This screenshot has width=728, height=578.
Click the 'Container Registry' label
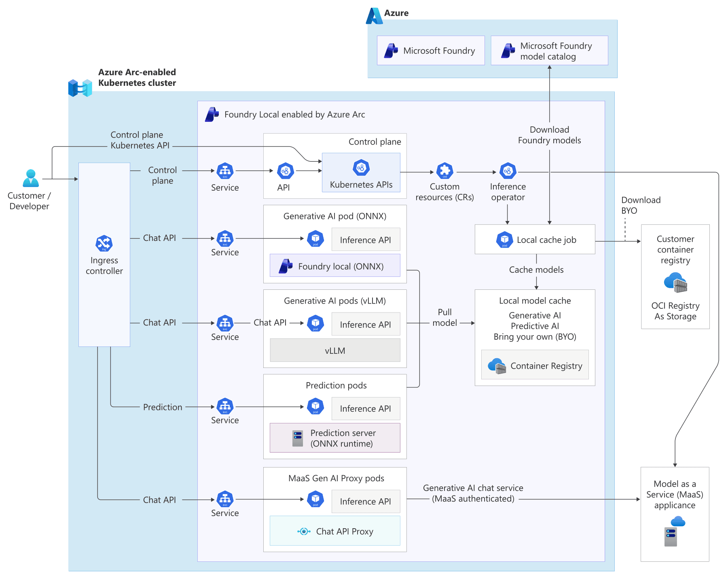click(546, 366)
